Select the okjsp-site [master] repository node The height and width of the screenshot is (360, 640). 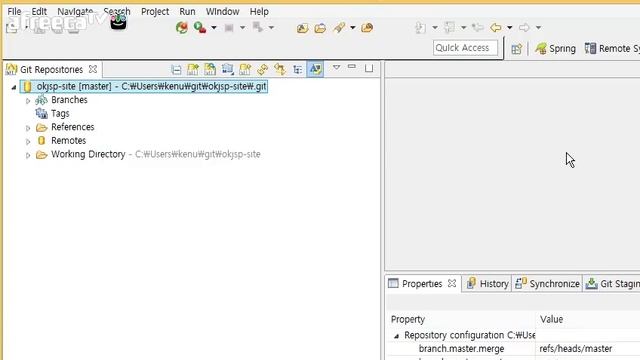144,87
